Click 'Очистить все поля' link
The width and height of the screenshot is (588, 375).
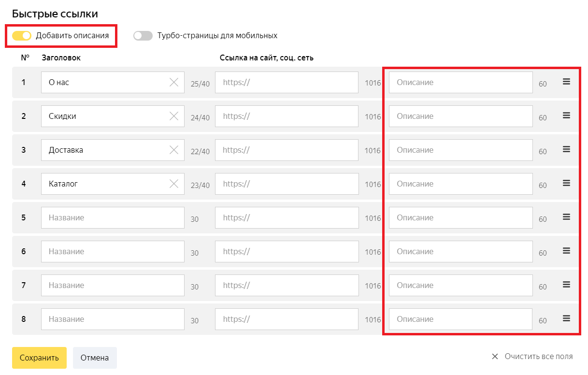tap(532, 357)
